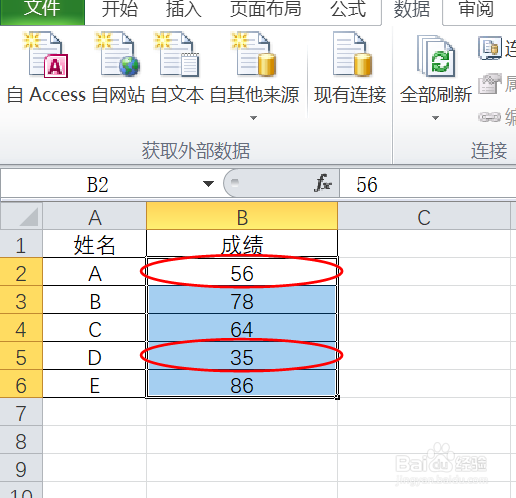Click cell A1 containing 姓名
Image resolution: width=516 pixels, height=498 pixels.
pos(95,245)
